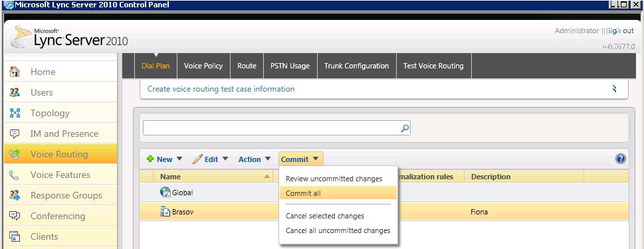This screenshot has width=644, height=249.
Task: Click the IM and Presence chat icon
Action: point(15,133)
